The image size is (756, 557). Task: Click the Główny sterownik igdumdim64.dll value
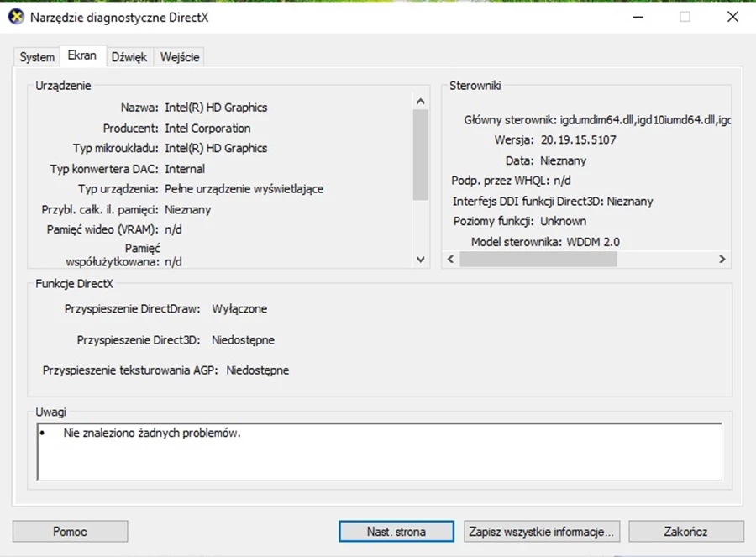pos(645,120)
